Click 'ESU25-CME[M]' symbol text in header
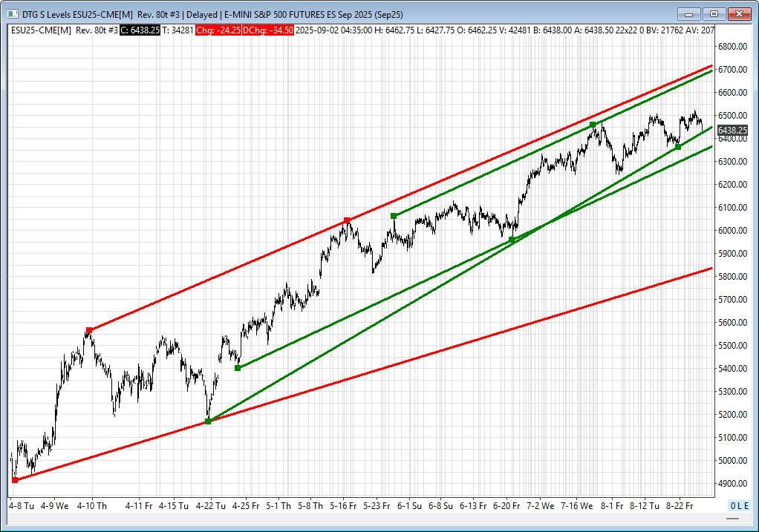The height and width of the screenshot is (532, 759). tap(41, 30)
